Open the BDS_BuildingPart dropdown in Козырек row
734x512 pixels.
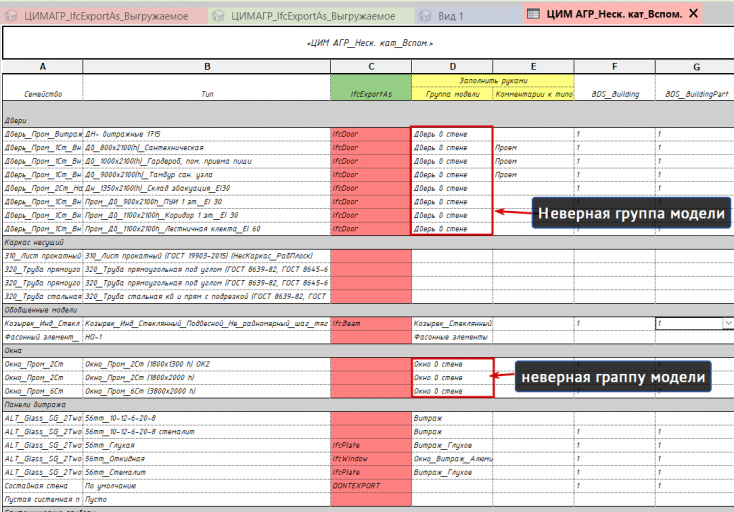tap(728, 323)
